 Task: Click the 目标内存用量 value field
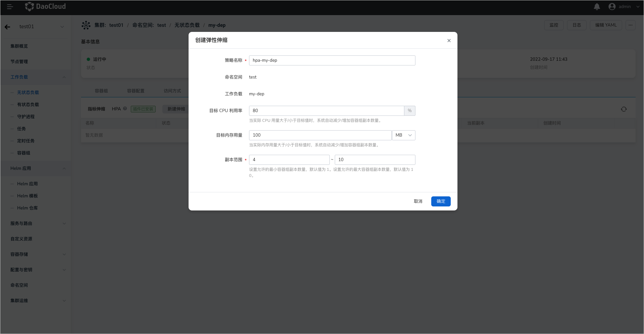tap(320, 135)
